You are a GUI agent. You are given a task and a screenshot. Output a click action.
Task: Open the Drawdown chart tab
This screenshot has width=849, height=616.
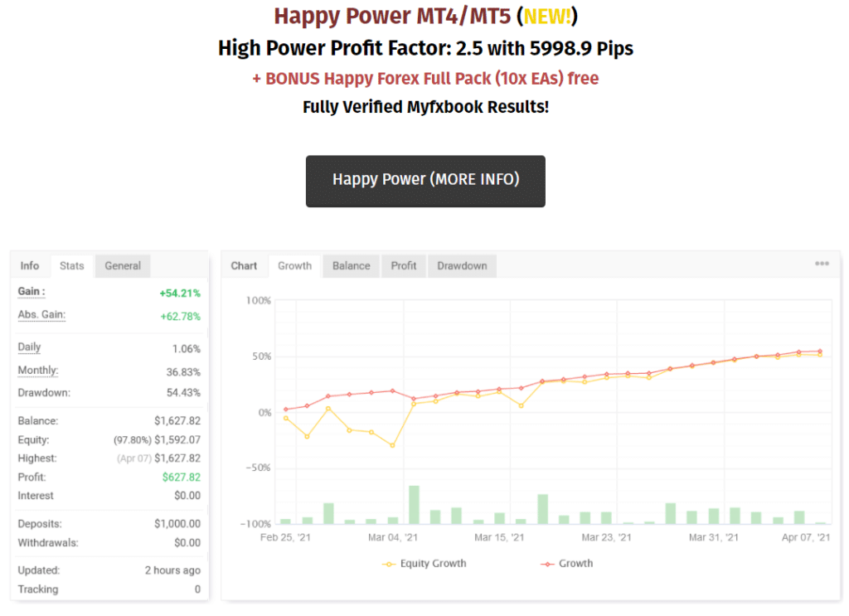pos(462,266)
